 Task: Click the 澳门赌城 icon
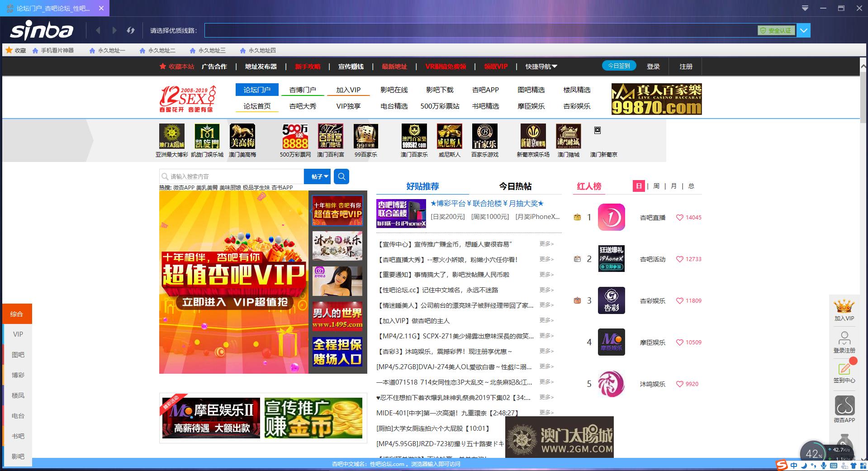click(x=569, y=136)
